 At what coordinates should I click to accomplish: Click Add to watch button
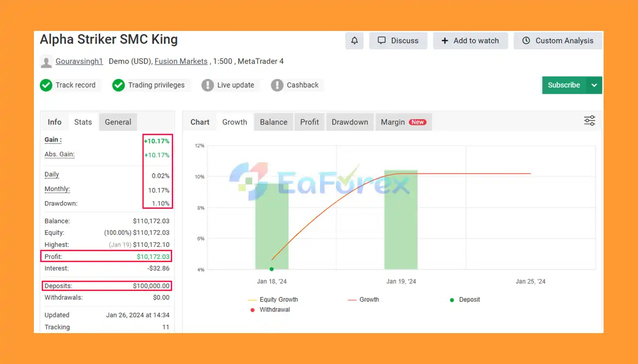click(470, 41)
